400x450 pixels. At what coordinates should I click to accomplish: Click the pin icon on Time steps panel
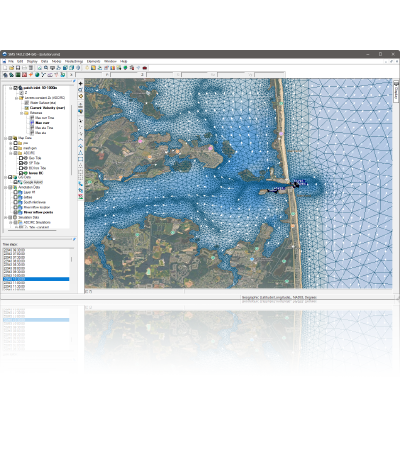tap(74, 239)
